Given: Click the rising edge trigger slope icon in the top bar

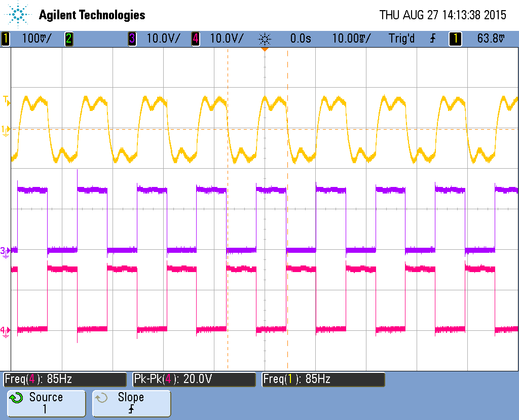Looking at the screenshot, I should click(433, 39).
